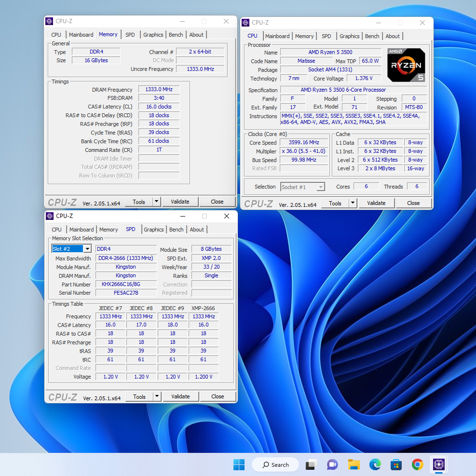
Task: Click the Part Number field KHX2666C16/8G
Action: [x=126, y=284]
